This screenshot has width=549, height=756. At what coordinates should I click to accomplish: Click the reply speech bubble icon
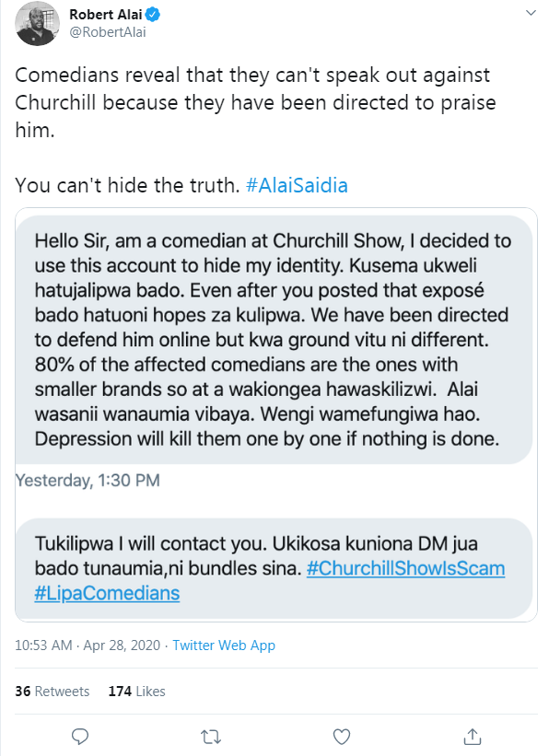[x=80, y=737]
